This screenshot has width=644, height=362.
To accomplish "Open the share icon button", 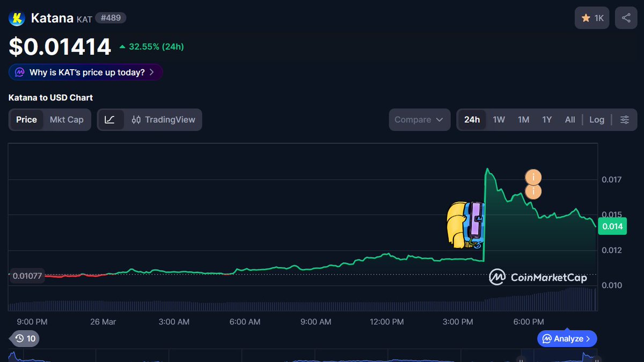I will [x=626, y=18].
